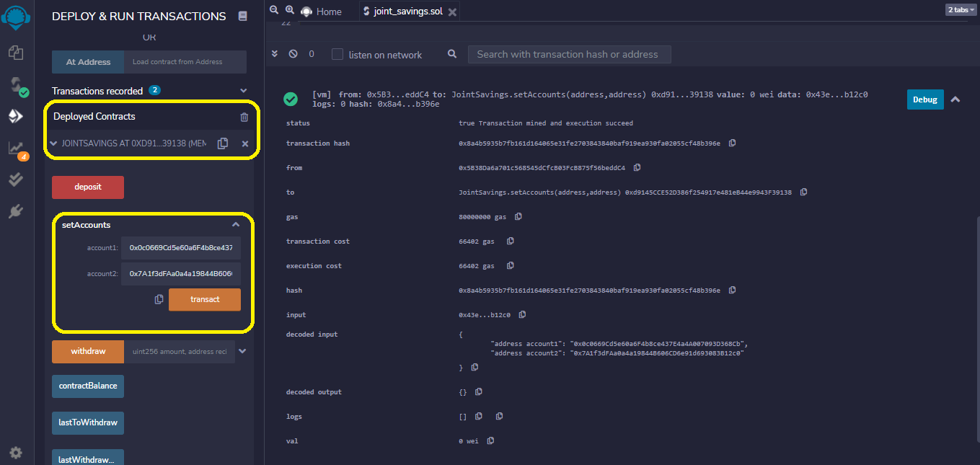Collapse the setAccounts function panel
Viewport: 980px width, 465px height.
235,225
